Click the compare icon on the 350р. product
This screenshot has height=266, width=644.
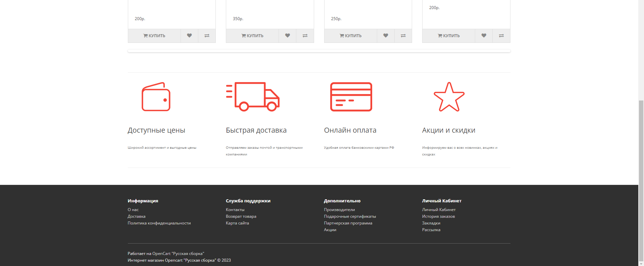click(x=305, y=36)
